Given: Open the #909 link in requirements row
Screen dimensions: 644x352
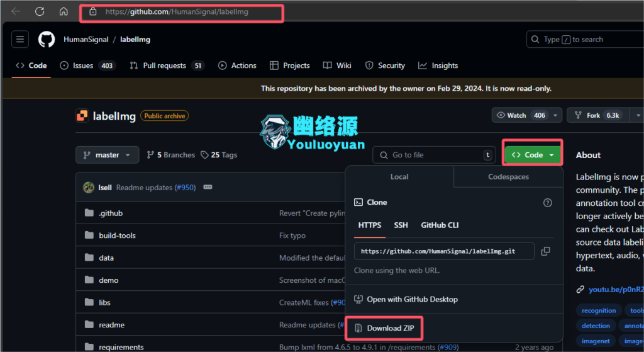Looking at the screenshot, I should point(448,347).
